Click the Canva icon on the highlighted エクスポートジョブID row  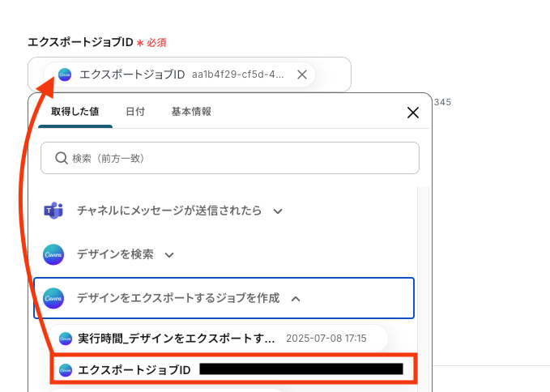[x=66, y=370]
